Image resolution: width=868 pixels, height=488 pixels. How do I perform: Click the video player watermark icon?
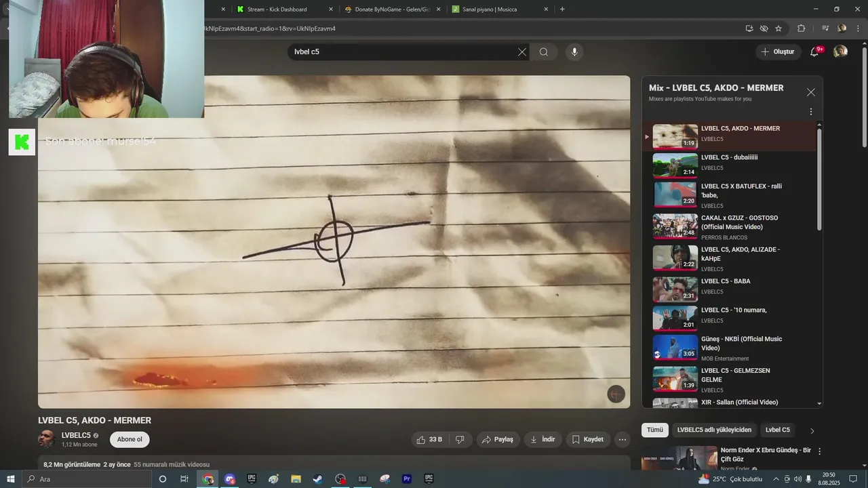click(x=616, y=394)
